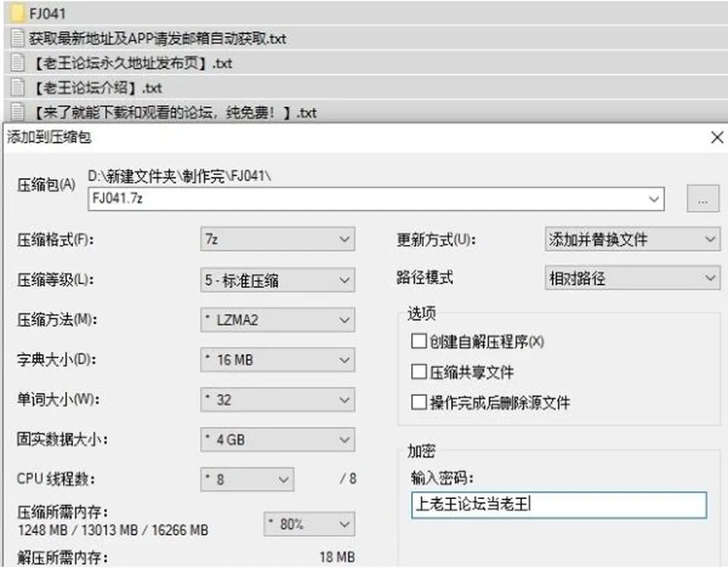Image resolution: width=728 pixels, height=568 pixels.
Task: Open the 路径模式 相对路径 dropdown
Action: tap(632, 278)
